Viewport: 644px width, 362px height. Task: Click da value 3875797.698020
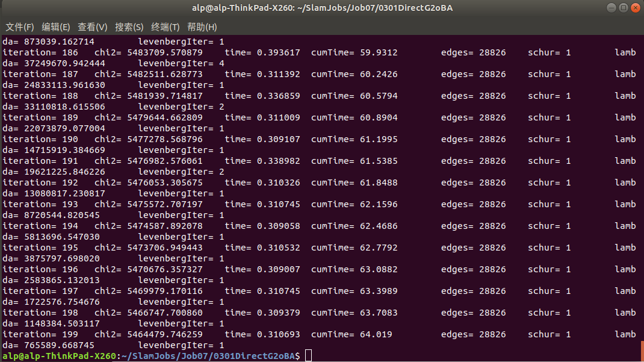coord(61,259)
